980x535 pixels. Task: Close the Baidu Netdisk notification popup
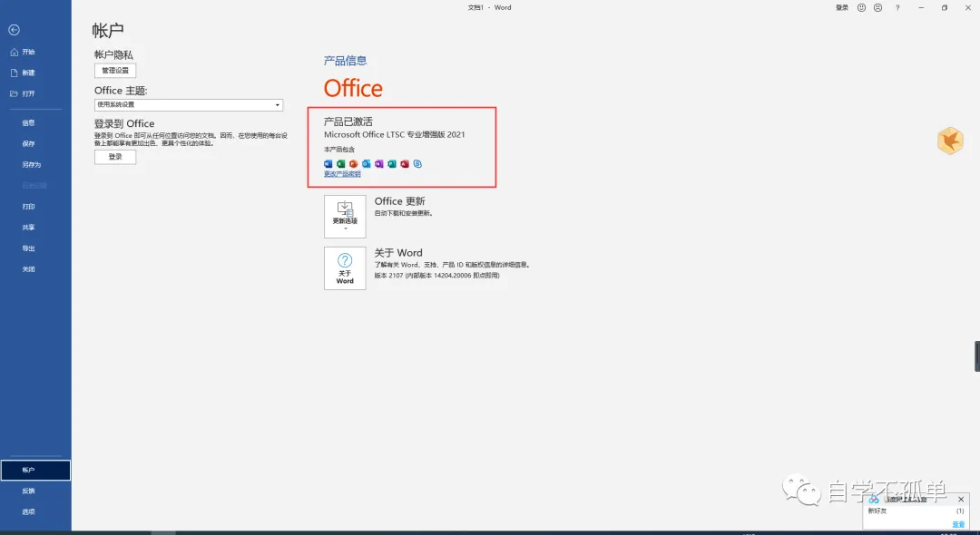961,500
